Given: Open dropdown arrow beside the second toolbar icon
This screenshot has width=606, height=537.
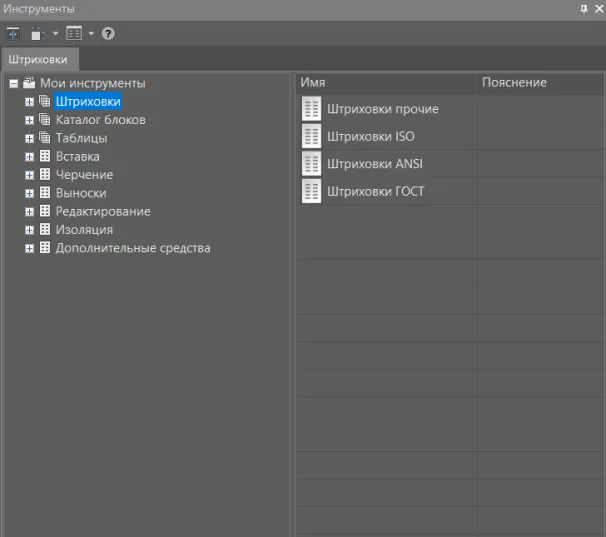Looking at the screenshot, I should (x=55, y=34).
